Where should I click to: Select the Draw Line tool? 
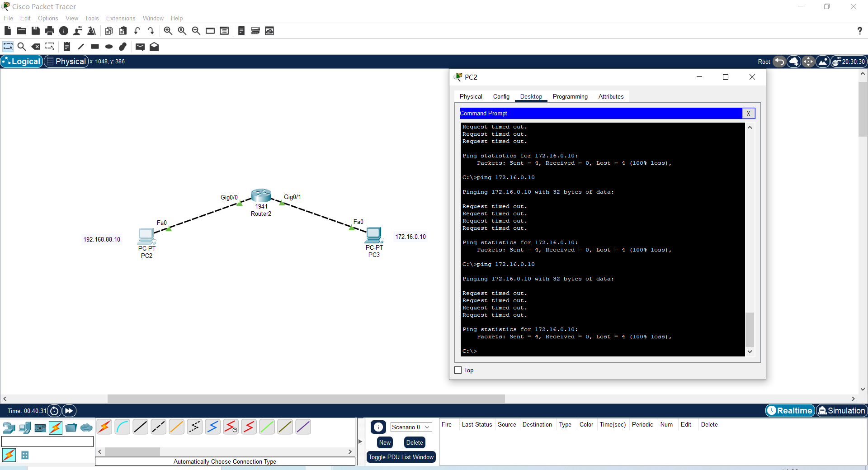tap(81, 47)
